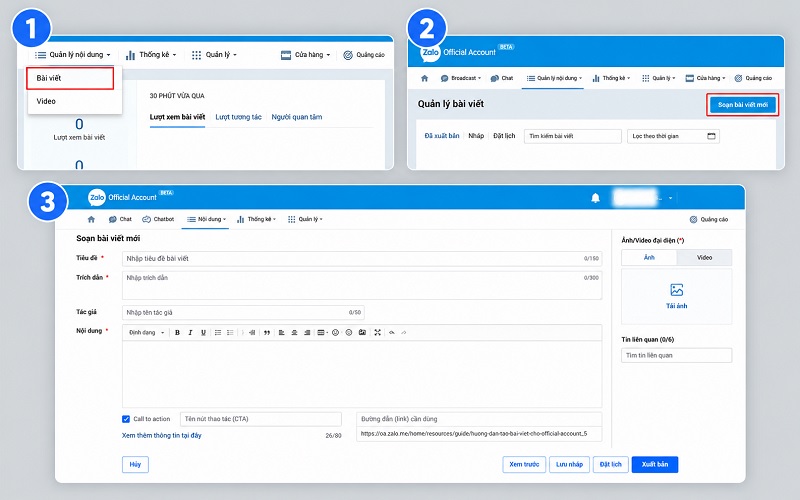This screenshot has width=800, height=500.
Task: Open Quản lý dropdown in panel 3
Action: click(305, 219)
